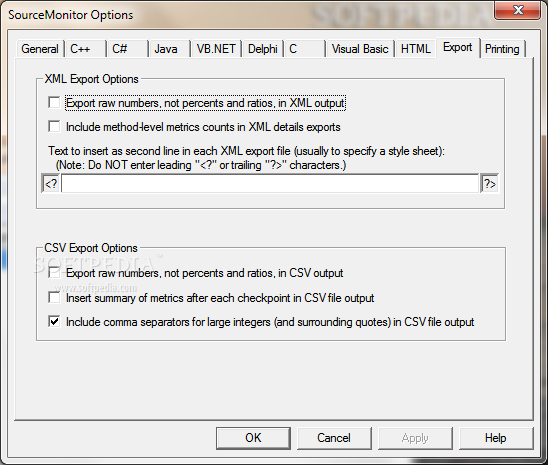Select the Export tab
This screenshot has width=548, height=465.
(458, 48)
